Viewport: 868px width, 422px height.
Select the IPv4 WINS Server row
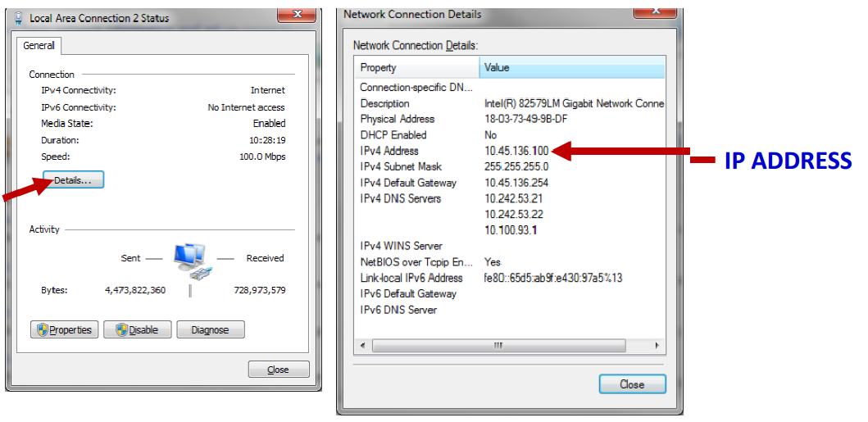click(510, 246)
